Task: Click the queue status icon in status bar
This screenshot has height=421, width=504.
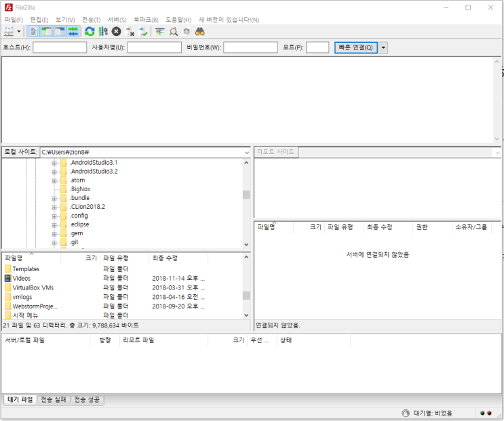Action: 406,413
